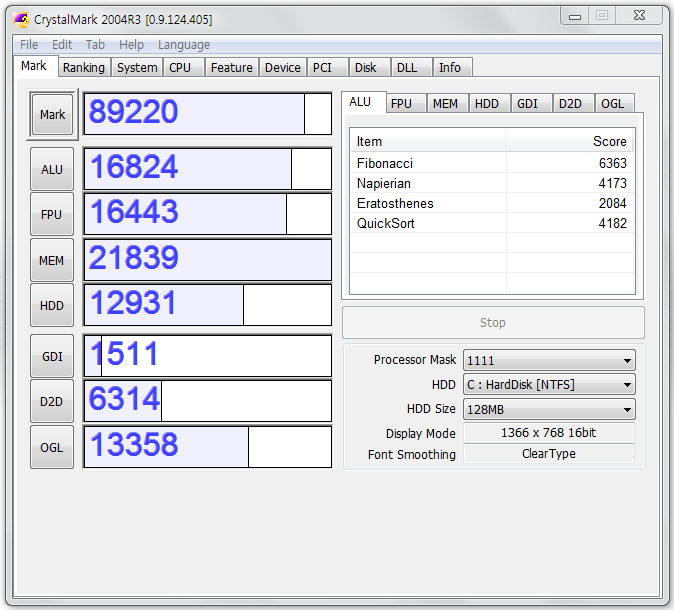Click the Item column header

428,141
